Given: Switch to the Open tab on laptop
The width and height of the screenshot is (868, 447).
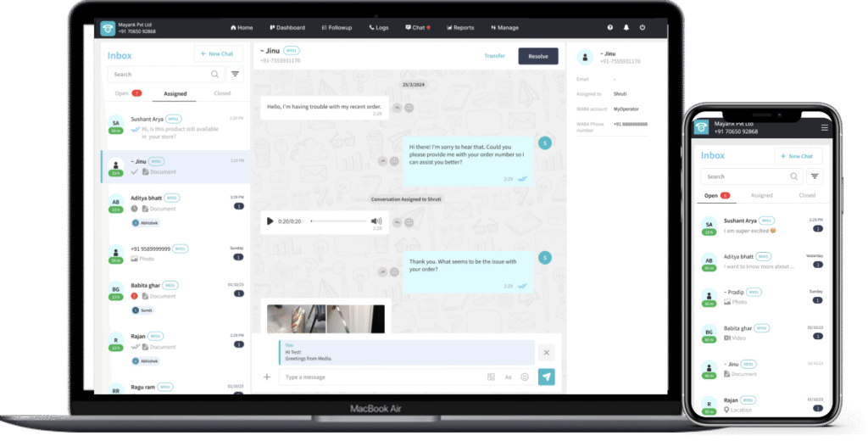Looking at the screenshot, I should click(128, 93).
